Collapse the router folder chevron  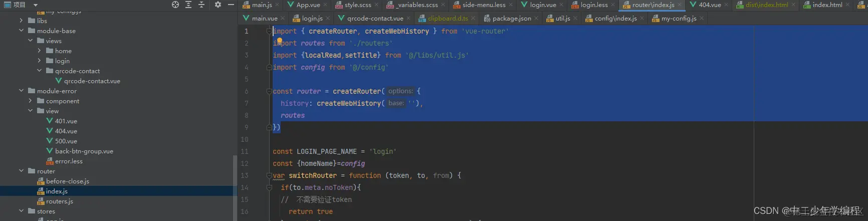pos(21,171)
